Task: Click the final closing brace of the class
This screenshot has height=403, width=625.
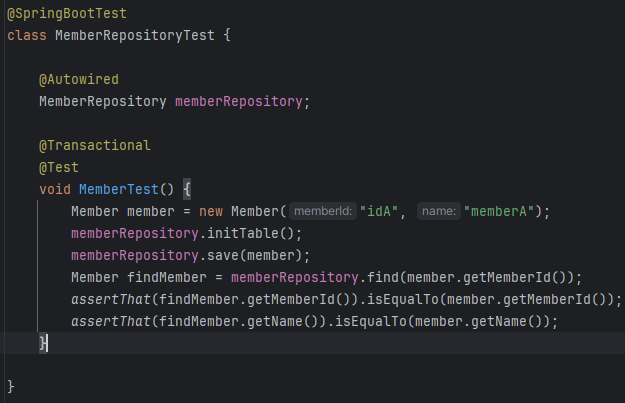Action: pos(11,387)
